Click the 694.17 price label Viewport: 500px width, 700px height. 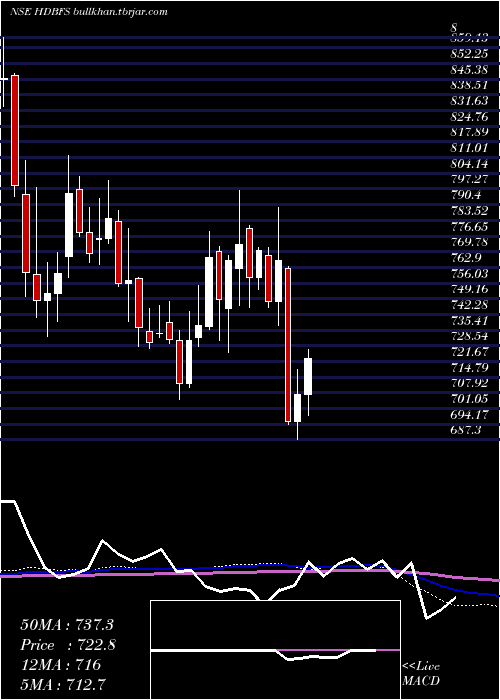click(x=469, y=415)
